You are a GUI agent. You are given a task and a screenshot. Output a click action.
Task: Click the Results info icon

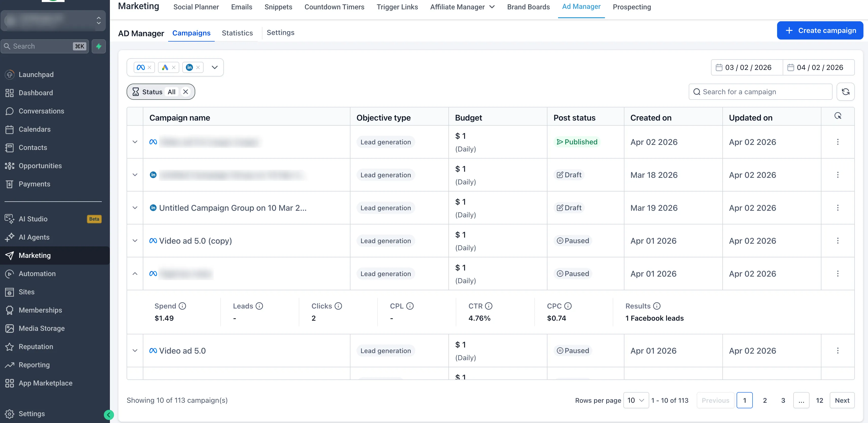pyautogui.click(x=657, y=306)
